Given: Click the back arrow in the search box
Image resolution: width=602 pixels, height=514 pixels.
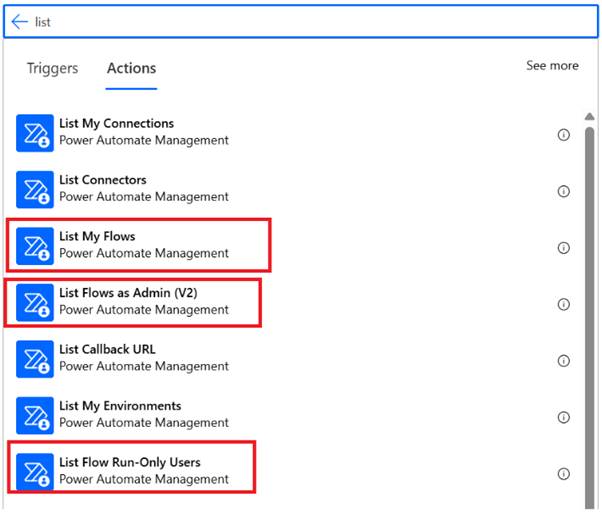Looking at the screenshot, I should 20,22.
